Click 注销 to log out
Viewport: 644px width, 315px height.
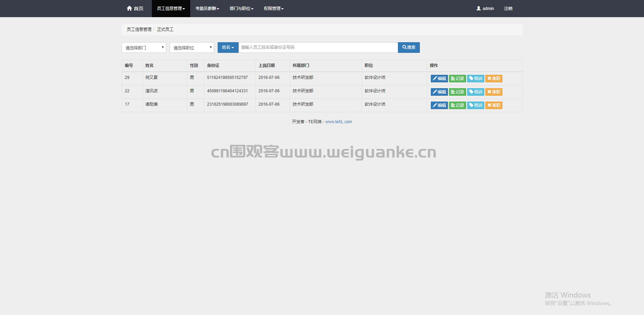pos(508,9)
